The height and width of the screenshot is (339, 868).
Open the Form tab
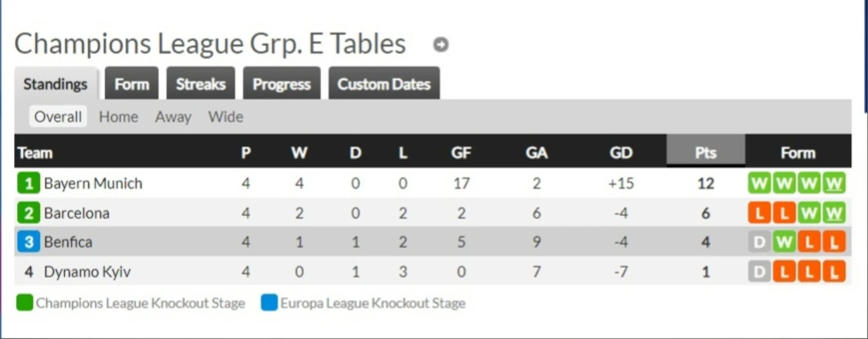131,83
